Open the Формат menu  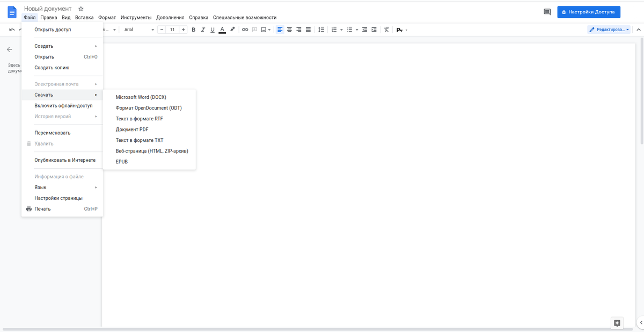107,18
